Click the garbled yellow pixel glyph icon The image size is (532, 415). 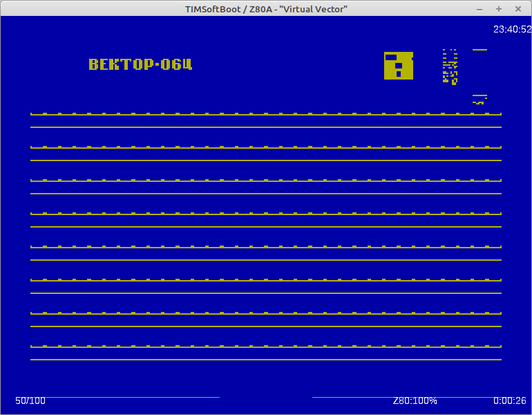pos(450,66)
